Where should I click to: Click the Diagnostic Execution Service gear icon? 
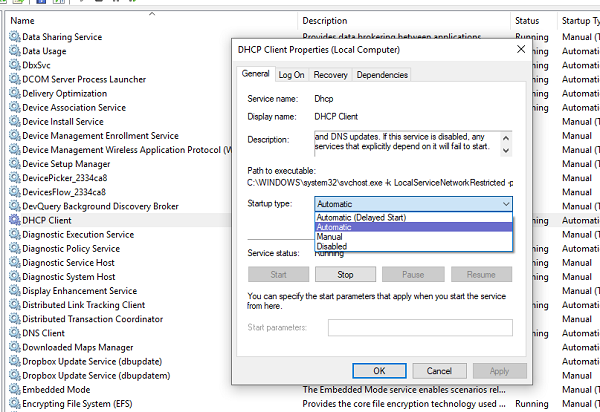point(15,234)
